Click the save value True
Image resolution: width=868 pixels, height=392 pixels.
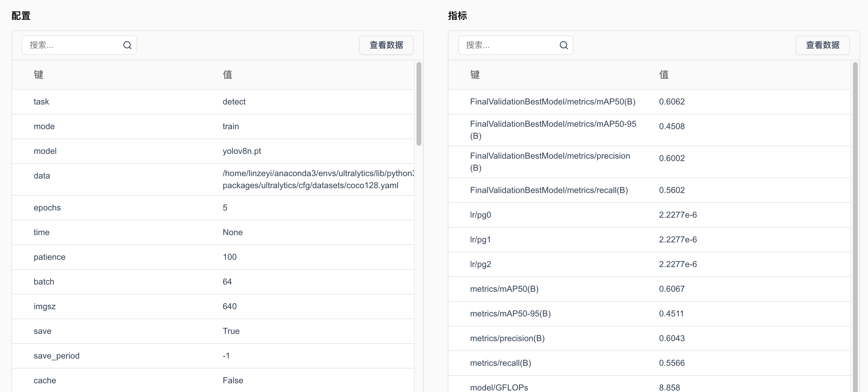coord(231,331)
